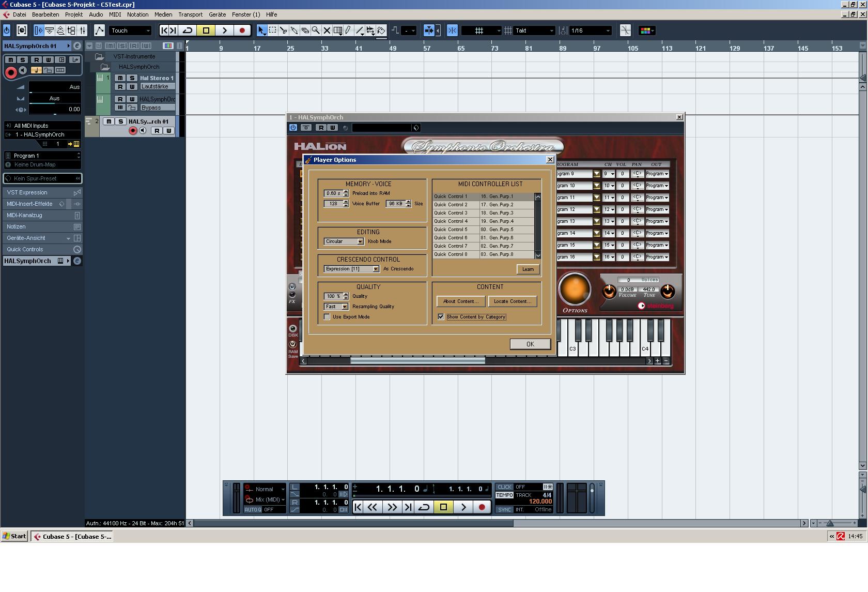Open the Datei menu
The width and height of the screenshot is (868, 592).
[19, 14]
